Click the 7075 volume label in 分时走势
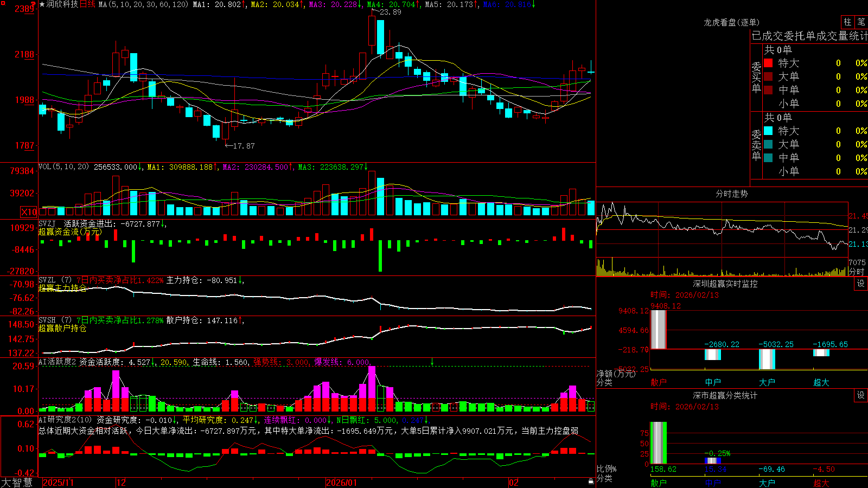Image resolution: width=868 pixels, height=488 pixels. click(x=858, y=262)
